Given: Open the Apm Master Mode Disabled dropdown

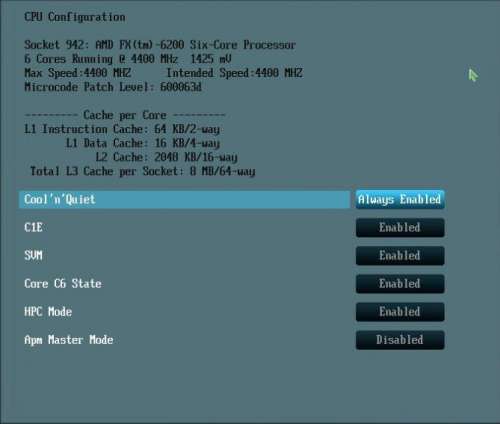Looking at the screenshot, I should [400, 340].
